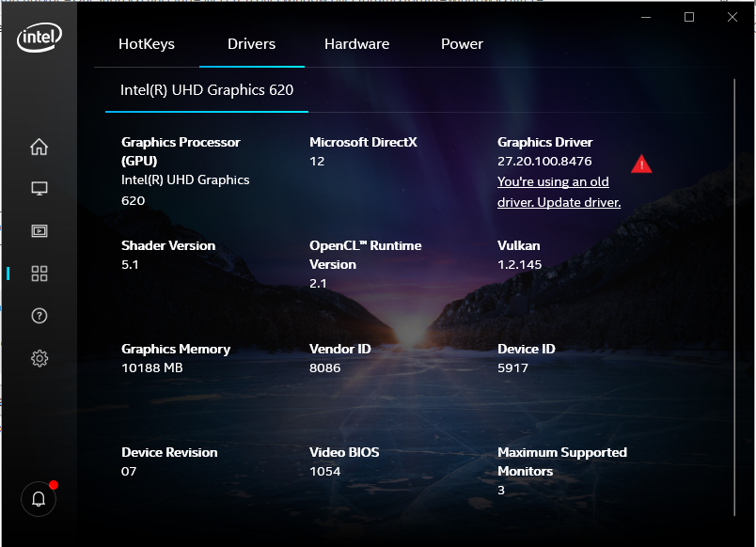Switch to the HotKeys tab
This screenshot has width=756, height=547.
click(147, 44)
